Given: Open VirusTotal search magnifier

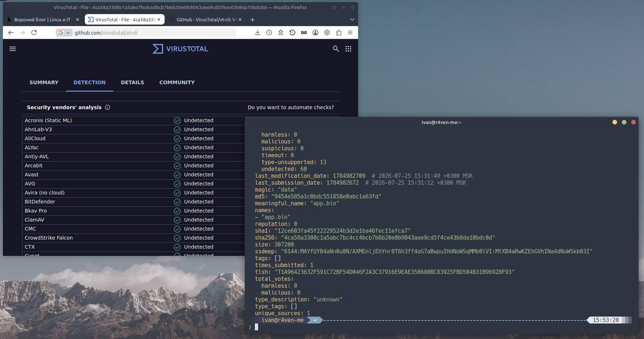Looking at the screenshot, I should (x=336, y=49).
